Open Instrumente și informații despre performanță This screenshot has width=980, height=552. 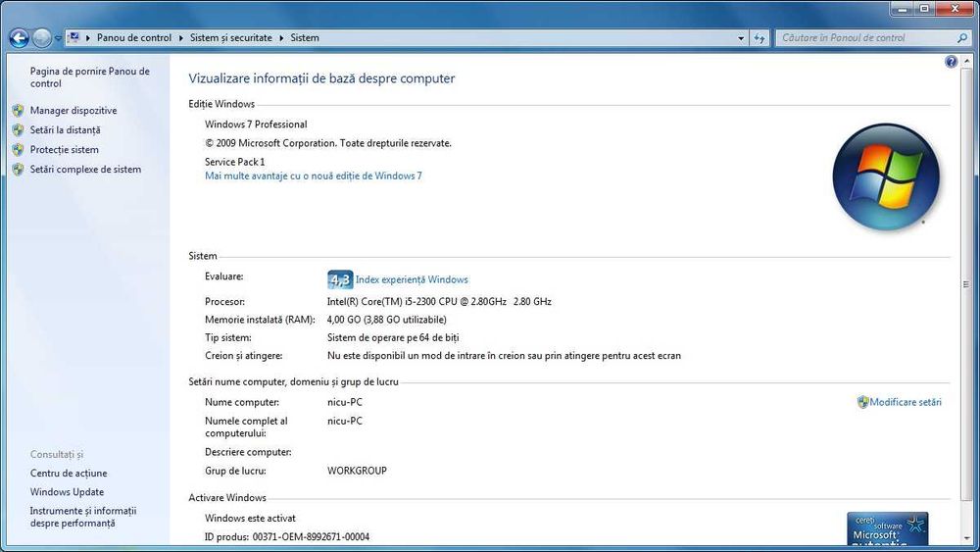coord(83,517)
